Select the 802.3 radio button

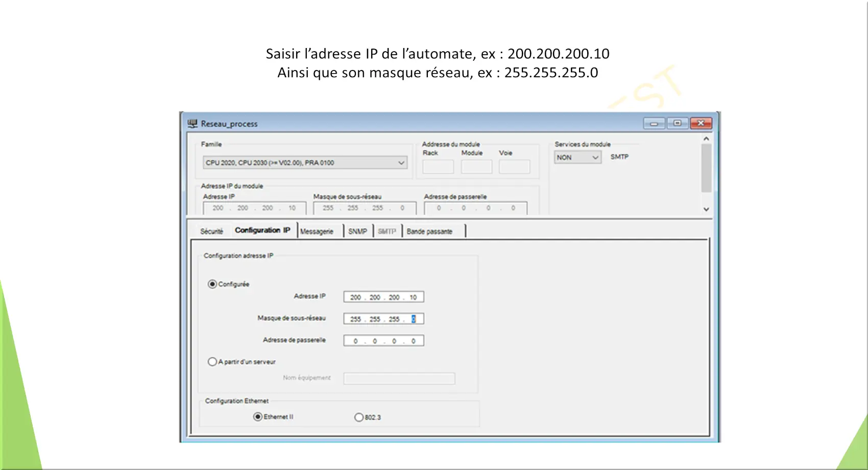pos(359,417)
